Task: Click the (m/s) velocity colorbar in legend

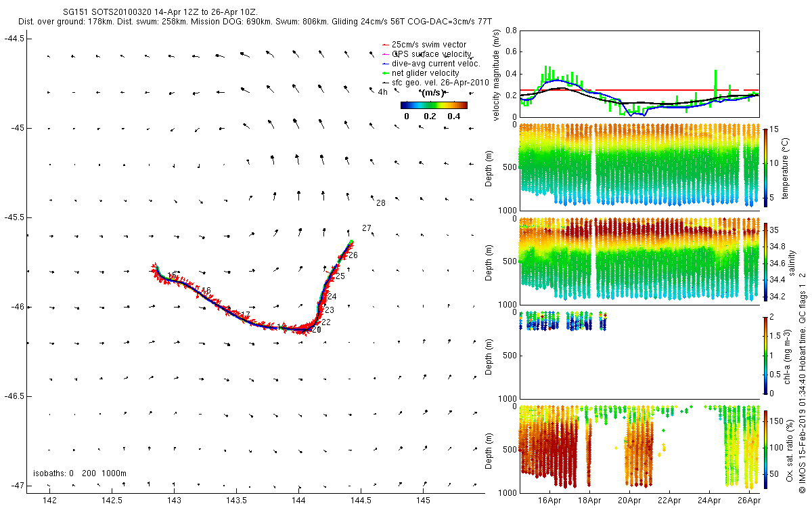Action: click(434, 105)
